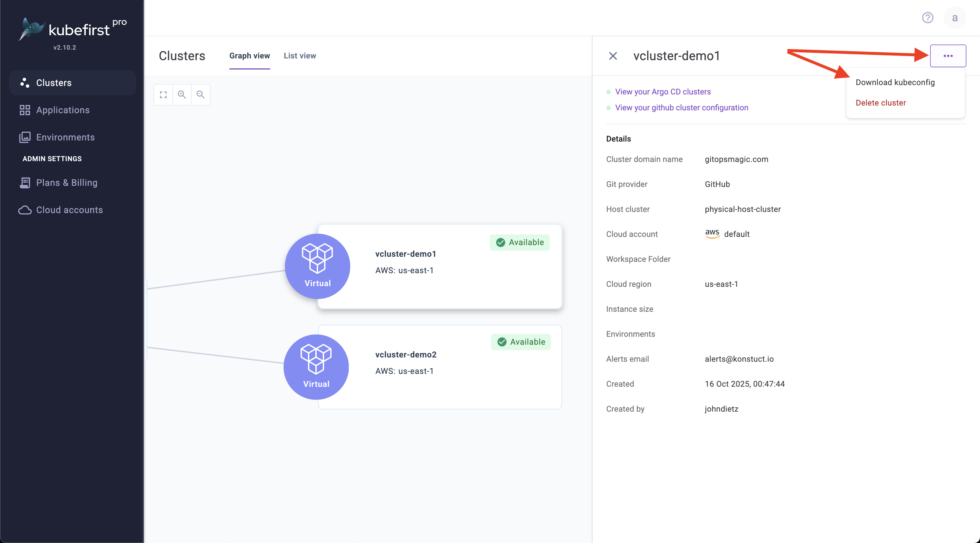Screen dimensions: 980x543
Task: Toggle the three-dots cluster actions menu
Action: [x=948, y=56]
